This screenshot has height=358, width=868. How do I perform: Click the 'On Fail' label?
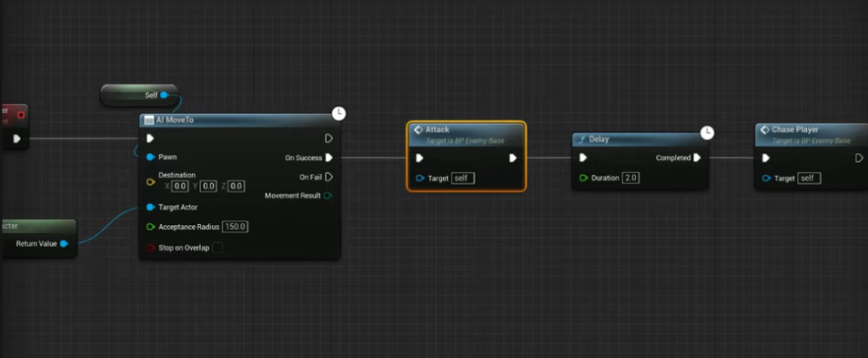310,178
